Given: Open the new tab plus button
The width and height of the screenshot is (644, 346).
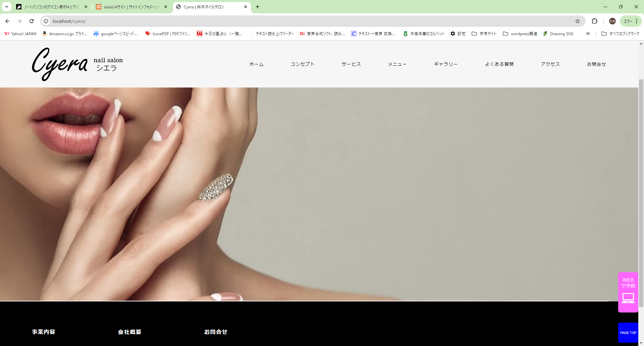Looking at the screenshot, I should point(257,7).
